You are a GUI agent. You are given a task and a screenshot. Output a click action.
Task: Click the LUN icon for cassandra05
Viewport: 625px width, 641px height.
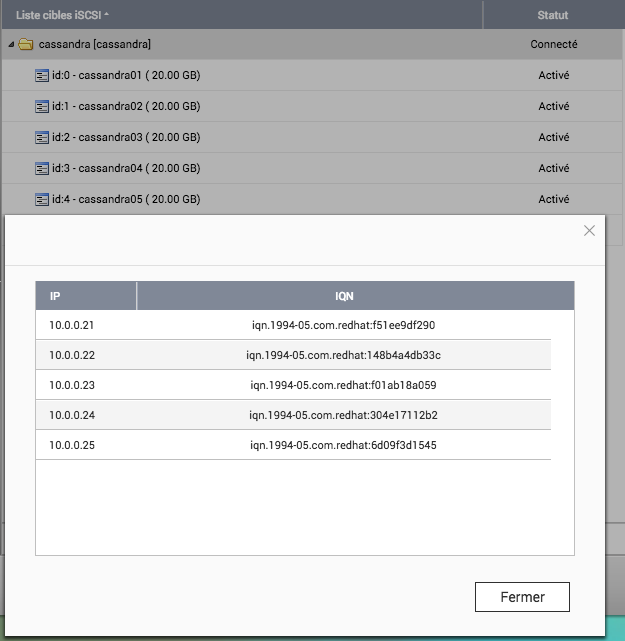coord(42,199)
